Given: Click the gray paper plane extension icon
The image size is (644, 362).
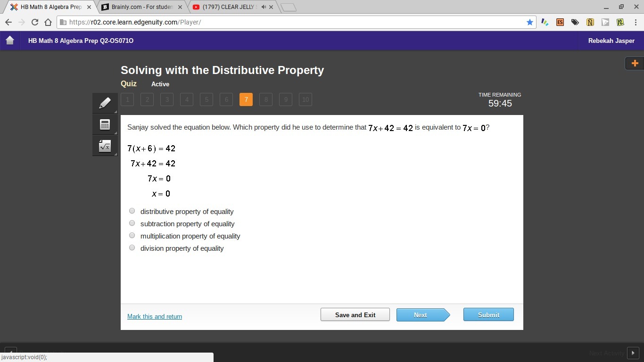Looking at the screenshot, I should tap(605, 22).
